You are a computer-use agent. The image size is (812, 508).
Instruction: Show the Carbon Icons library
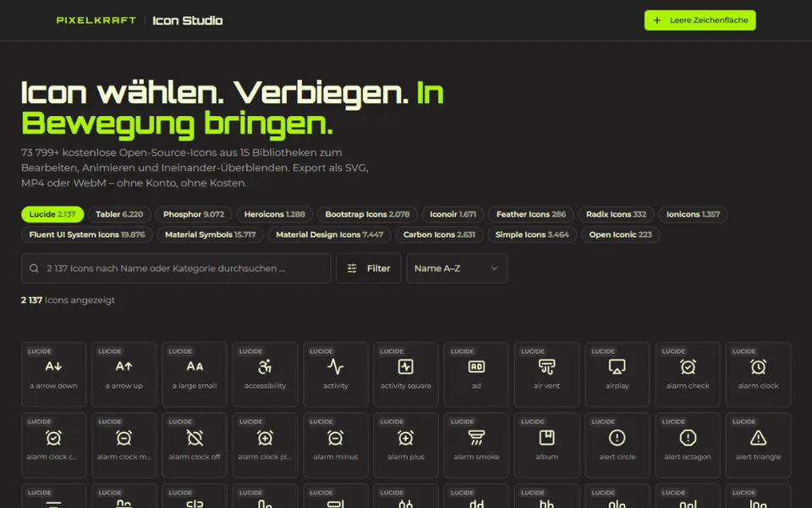coord(439,235)
